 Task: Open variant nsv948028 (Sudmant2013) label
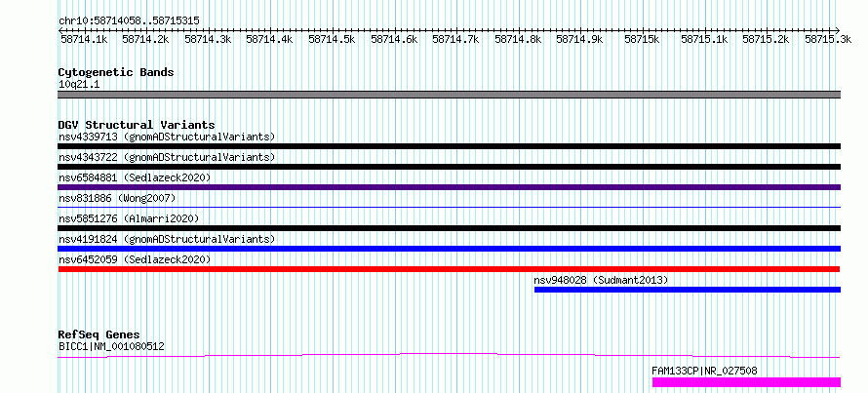click(x=601, y=280)
